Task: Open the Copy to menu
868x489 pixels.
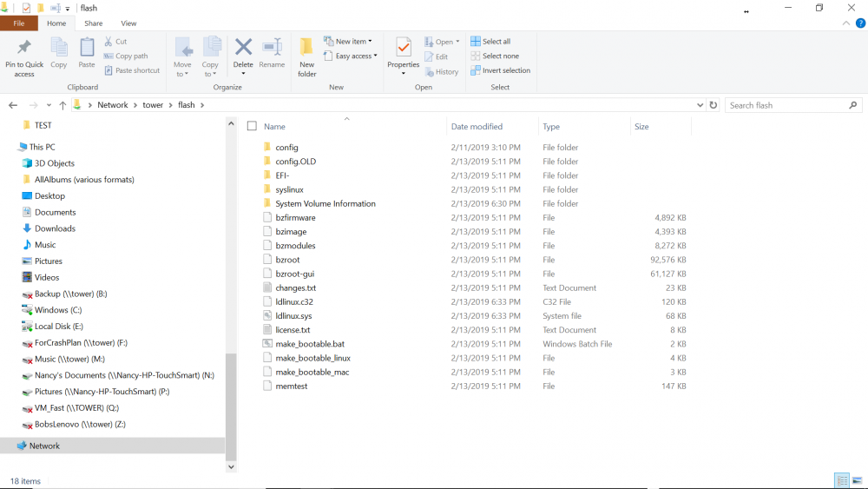Action: [x=210, y=57]
